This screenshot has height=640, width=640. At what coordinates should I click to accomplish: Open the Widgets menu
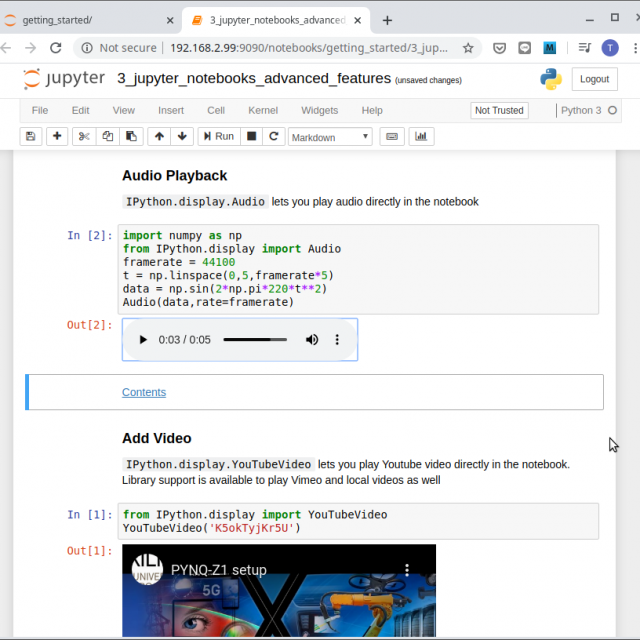coord(319,110)
